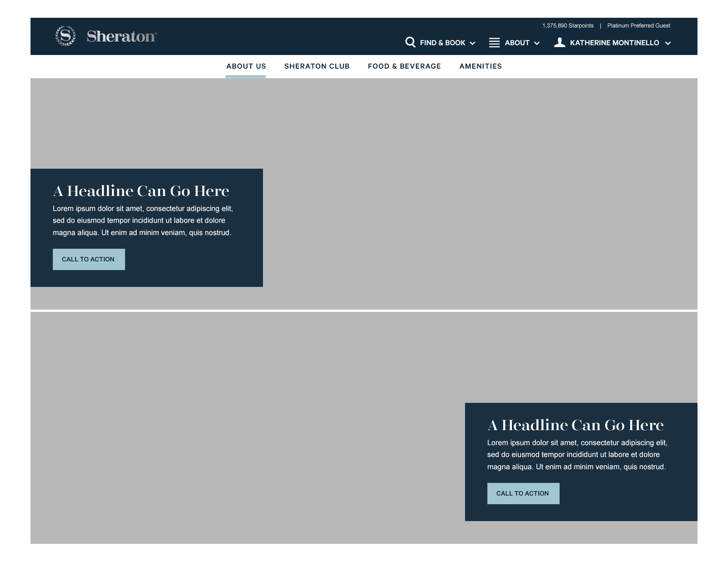Screen dimensions: 728x562
Task: Switch to the About Us tab
Action: pos(246,66)
